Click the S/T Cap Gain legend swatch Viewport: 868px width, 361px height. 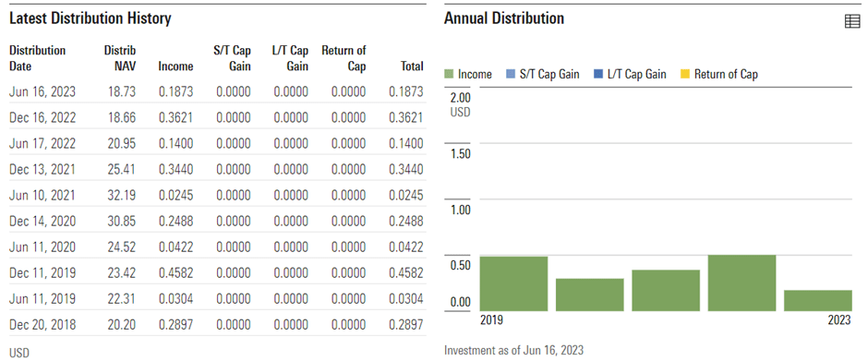coord(511,74)
